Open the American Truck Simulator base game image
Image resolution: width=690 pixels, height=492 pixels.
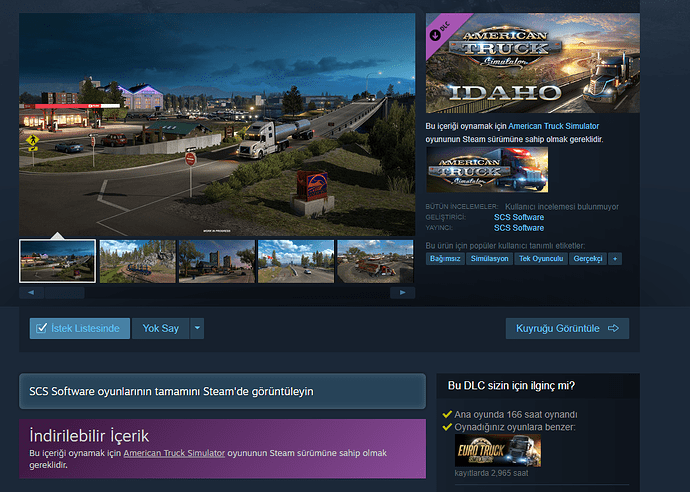coord(487,170)
